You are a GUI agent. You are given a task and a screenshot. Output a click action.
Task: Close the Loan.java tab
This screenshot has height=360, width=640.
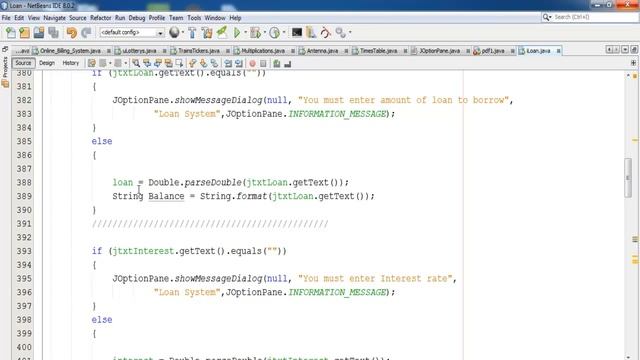tap(558, 51)
